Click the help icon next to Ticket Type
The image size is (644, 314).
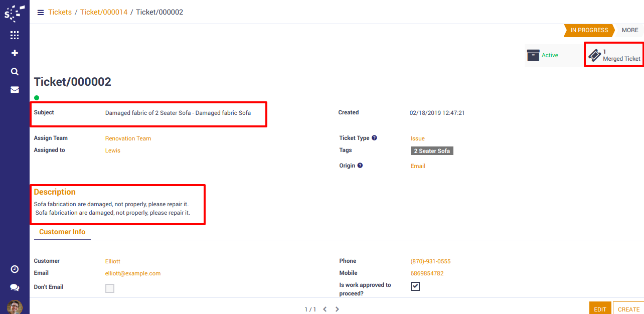click(x=374, y=138)
